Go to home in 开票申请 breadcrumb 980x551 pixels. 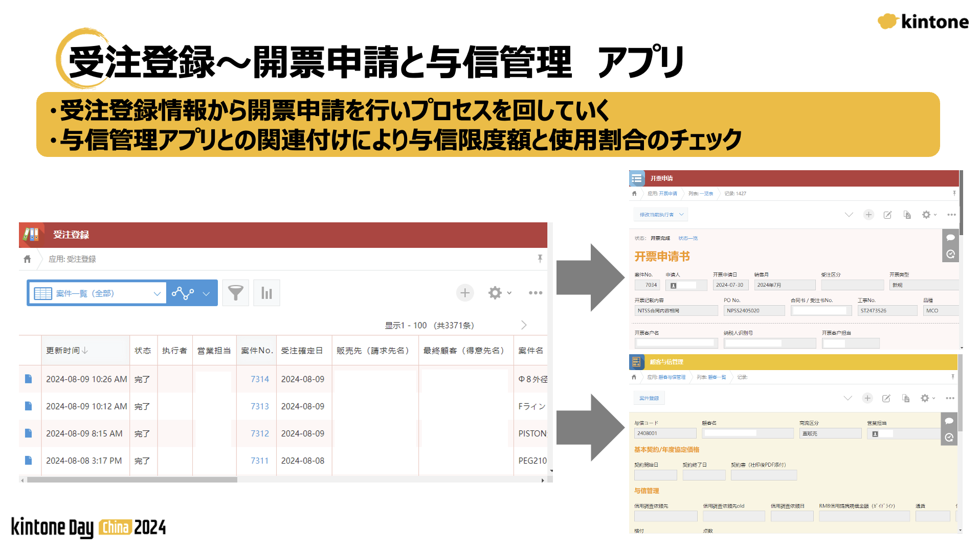click(634, 194)
